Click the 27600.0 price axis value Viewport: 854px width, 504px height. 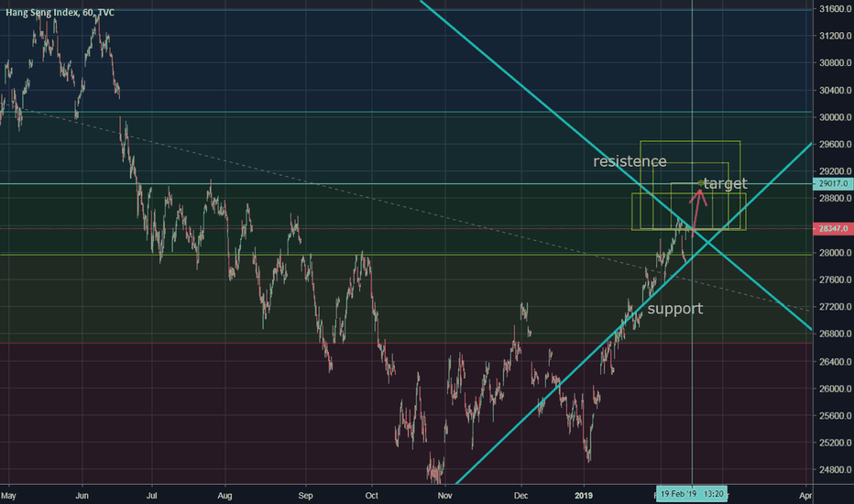pos(835,280)
